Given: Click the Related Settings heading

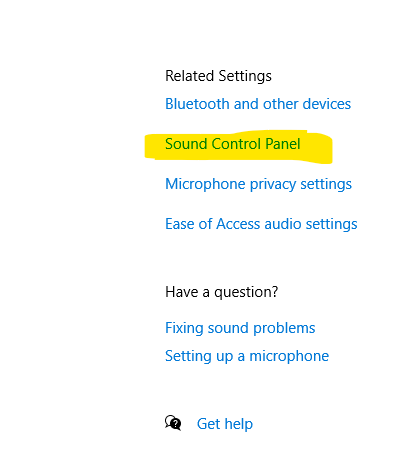Looking at the screenshot, I should click(x=218, y=76).
